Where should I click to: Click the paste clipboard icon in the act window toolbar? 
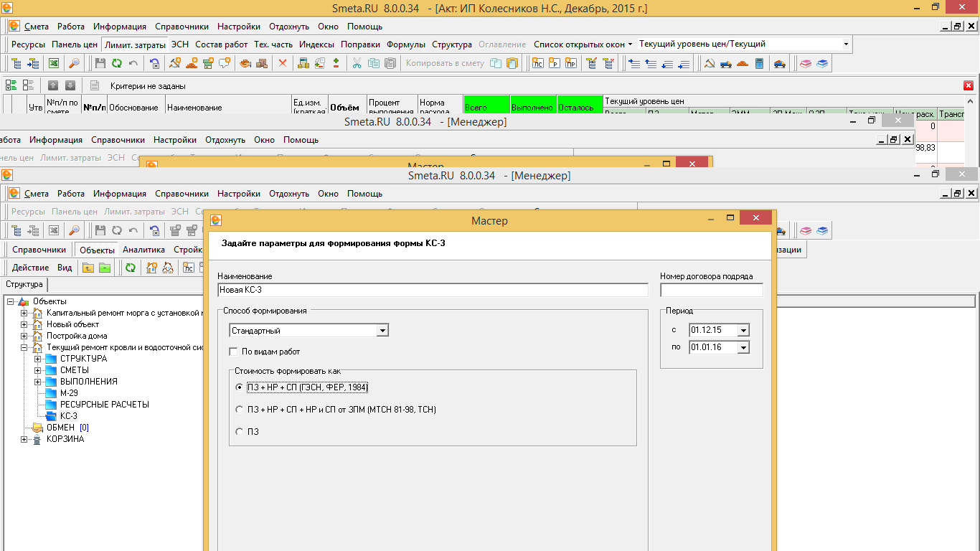[390, 63]
